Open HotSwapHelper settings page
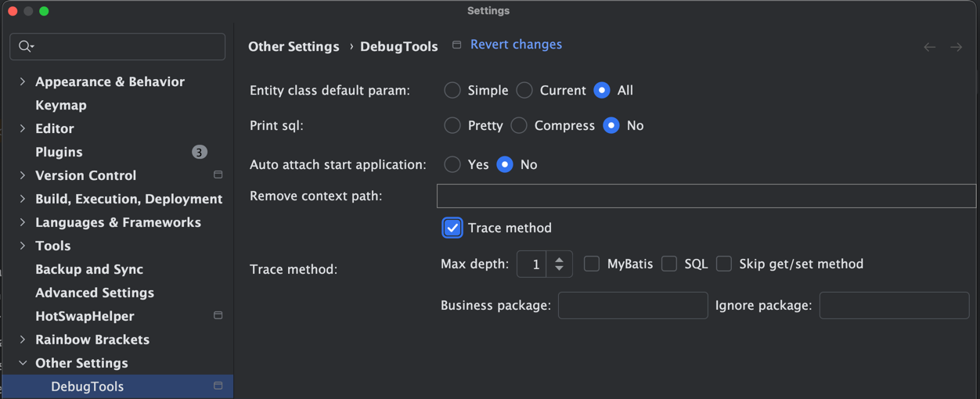Viewport: 980px width, 399px height. coord(85,316)
